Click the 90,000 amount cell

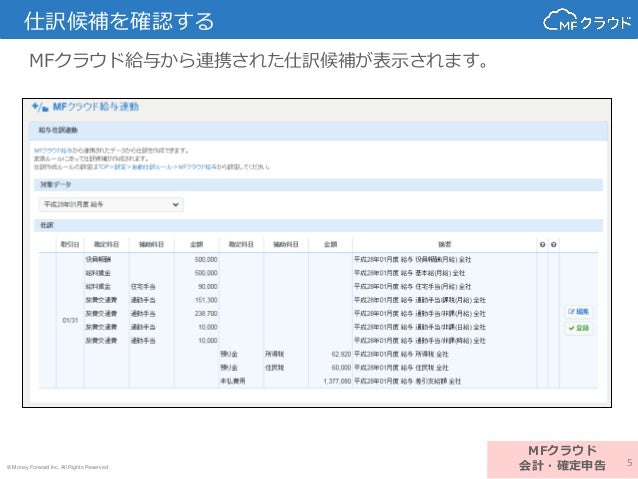pos(208,287)
